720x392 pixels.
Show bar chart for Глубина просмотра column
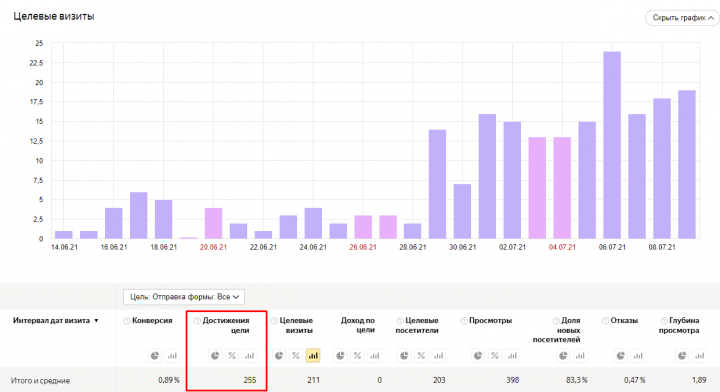(x=700, y=356)
